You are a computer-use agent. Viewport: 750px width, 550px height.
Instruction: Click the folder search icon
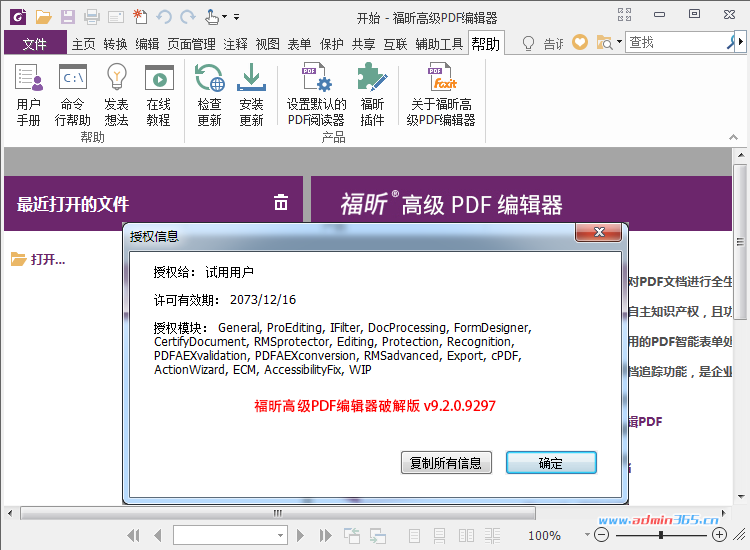pyautogui.click(x=605, y=43)
